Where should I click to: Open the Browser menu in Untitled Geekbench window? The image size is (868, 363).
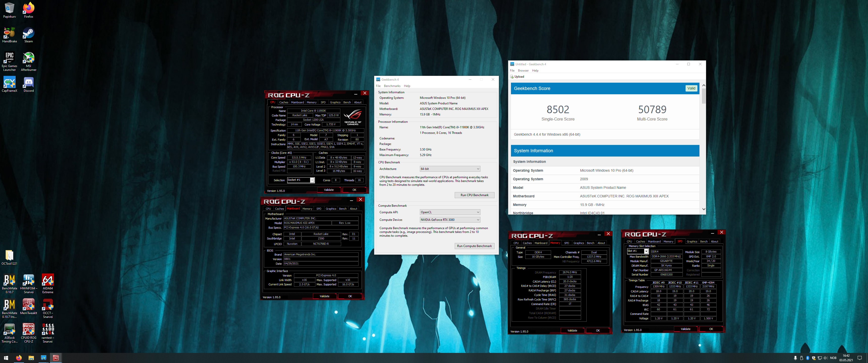[523, 71]
